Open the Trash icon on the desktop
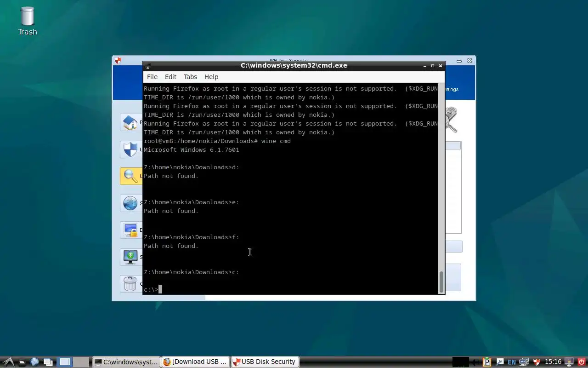 point(27,21)
